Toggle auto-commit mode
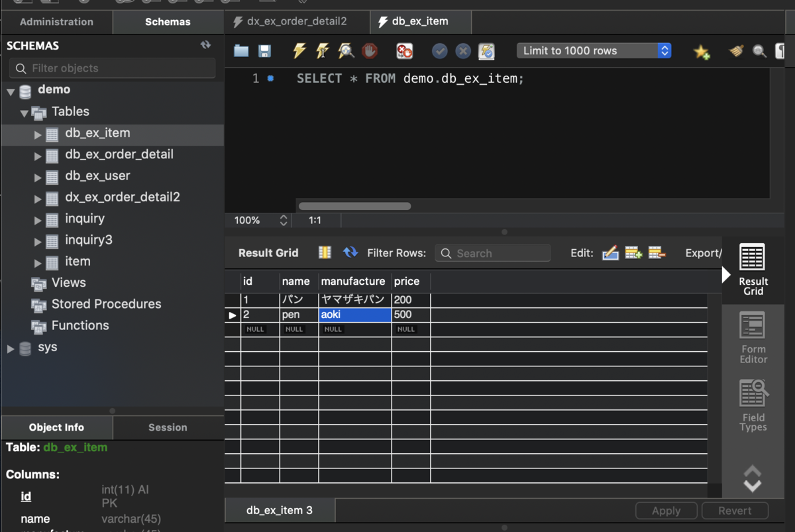The height and width of the screenshot is (532, 795). click(x=486, y=50)
